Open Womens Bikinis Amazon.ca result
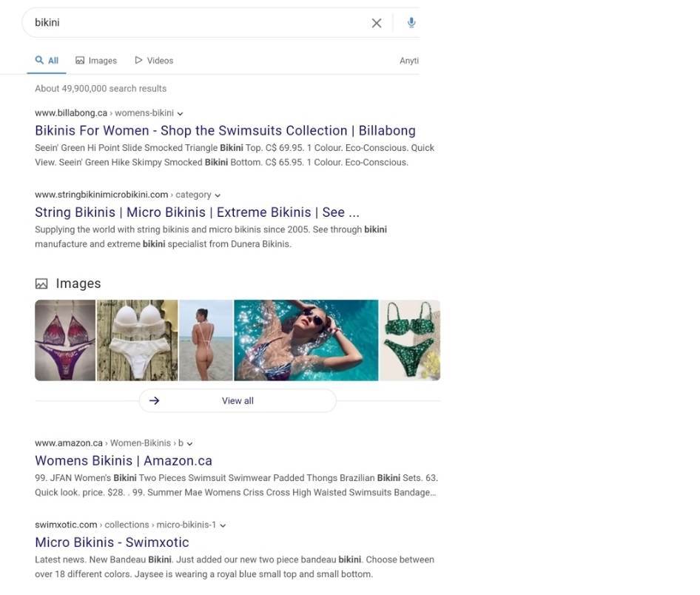This screenshot has width=700, height=595. point(124,460)
